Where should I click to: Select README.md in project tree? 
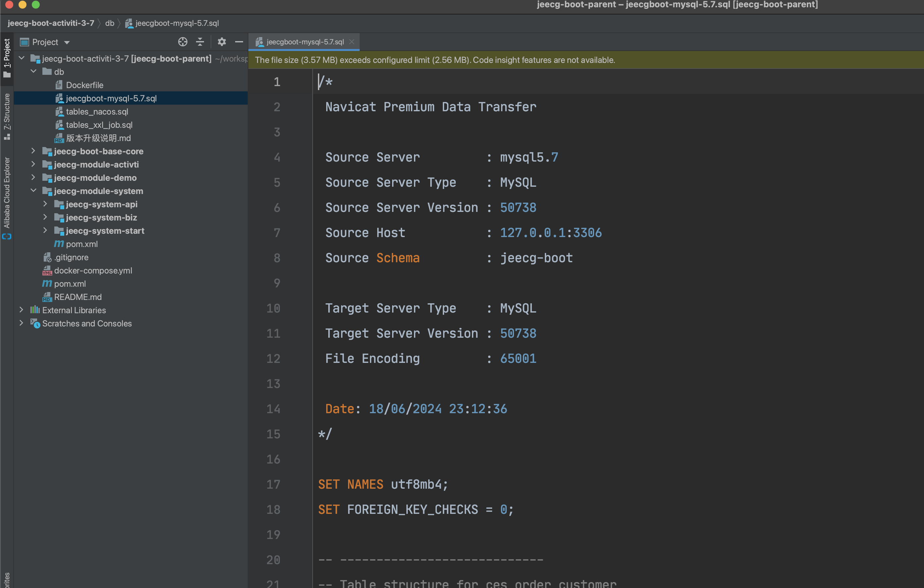(78, 297)
